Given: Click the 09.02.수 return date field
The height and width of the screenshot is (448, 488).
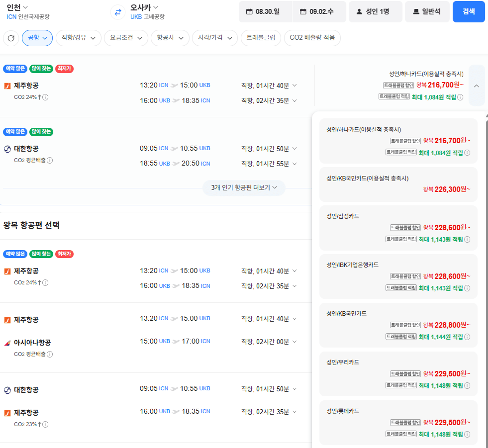Looking at the screenshot, I should [319, 12].
